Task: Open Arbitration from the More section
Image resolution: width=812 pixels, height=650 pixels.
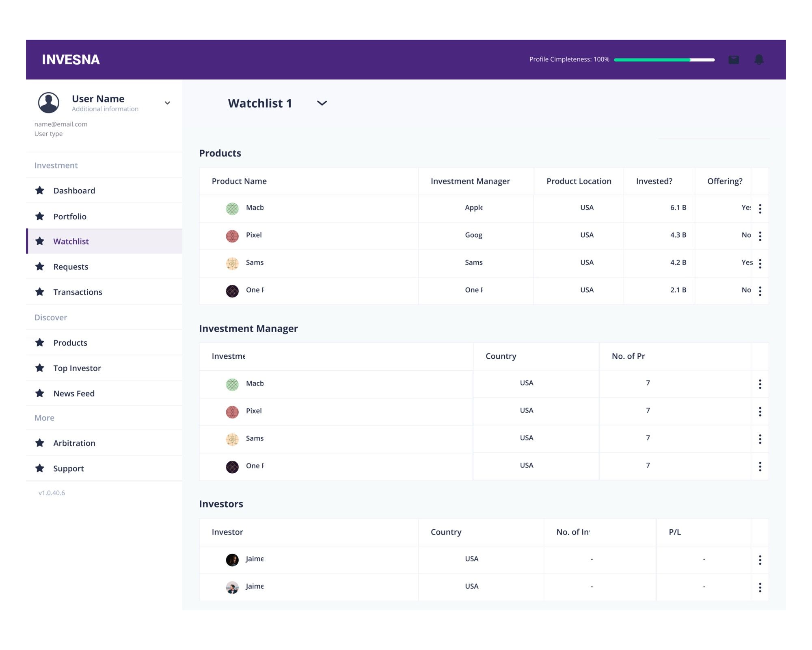Action: coord(74,443)
